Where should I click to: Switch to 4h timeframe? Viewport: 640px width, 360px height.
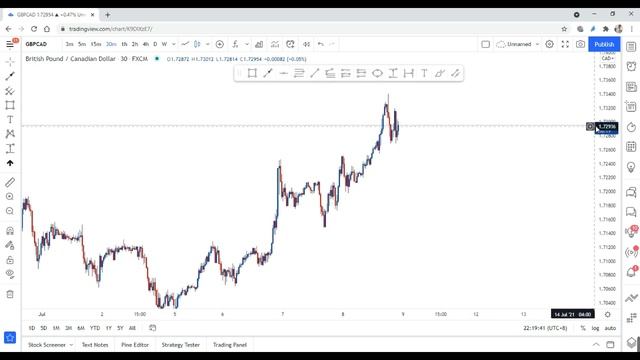(x=146, y=44)
